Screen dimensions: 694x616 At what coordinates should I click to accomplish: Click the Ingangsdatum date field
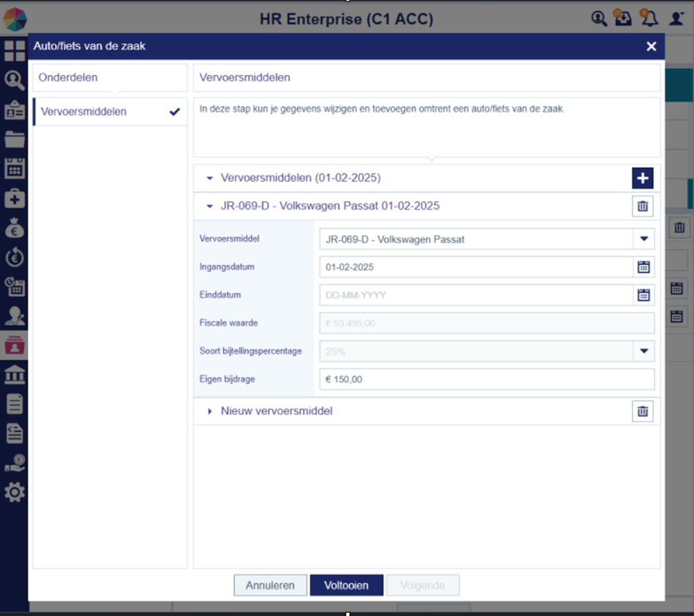(x=476, y=267)
